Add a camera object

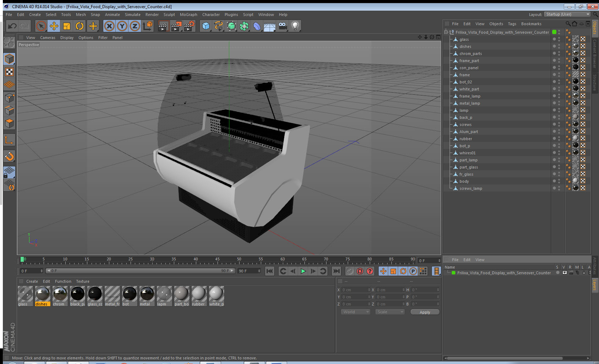(282, 26)
